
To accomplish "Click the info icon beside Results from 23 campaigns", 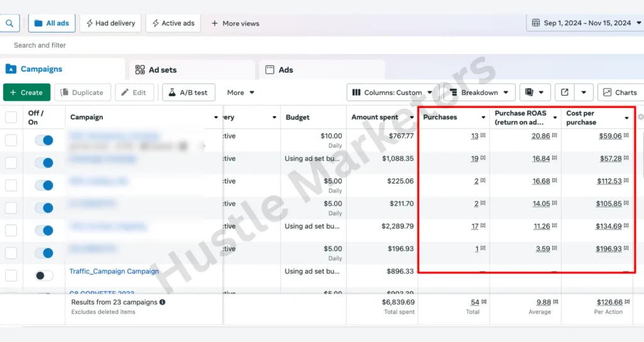I will coord(162,302).
